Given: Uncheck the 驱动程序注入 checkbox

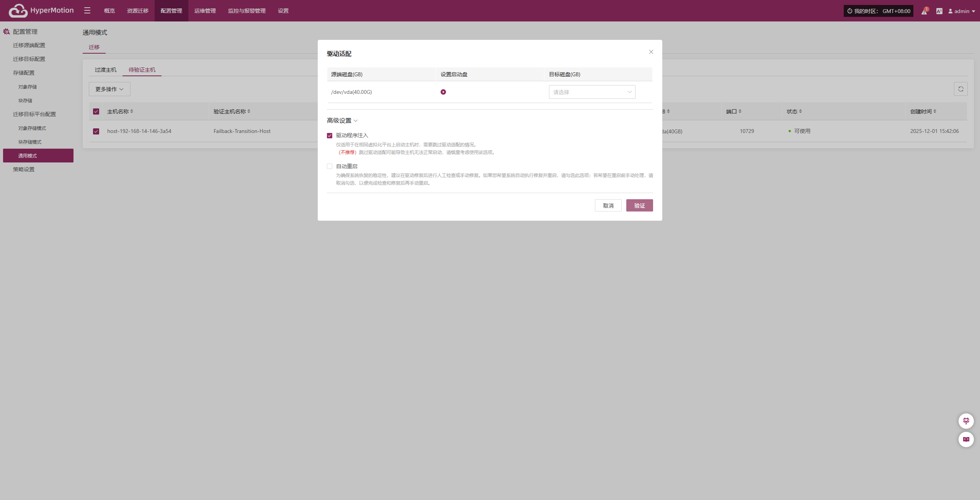Looking at the screenshot, I should [x=330, y=136].
